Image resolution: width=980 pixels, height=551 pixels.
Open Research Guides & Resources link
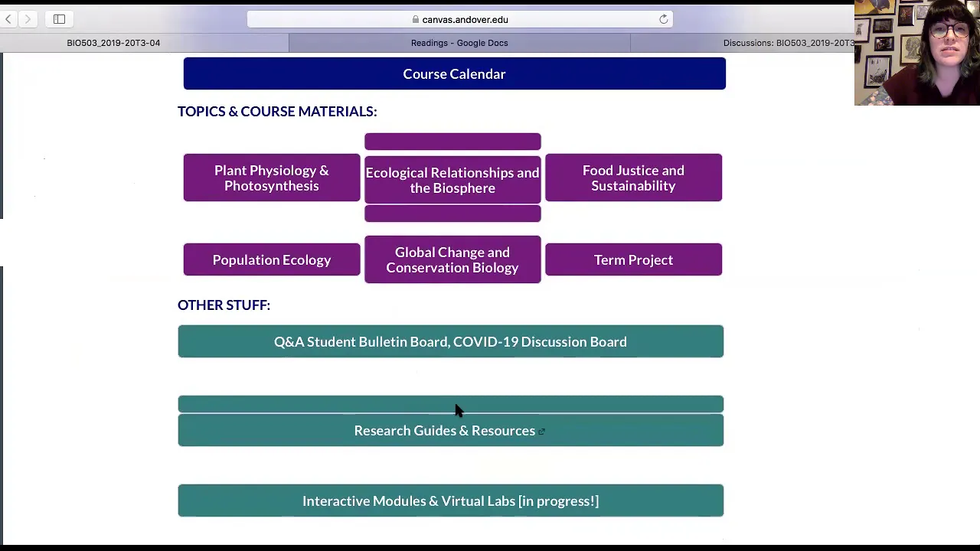pyautogui.click(x=450, y=430)
